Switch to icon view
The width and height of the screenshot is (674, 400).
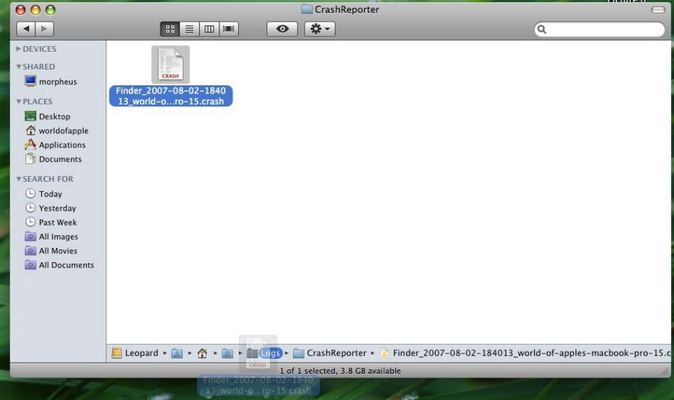(170, 29)
